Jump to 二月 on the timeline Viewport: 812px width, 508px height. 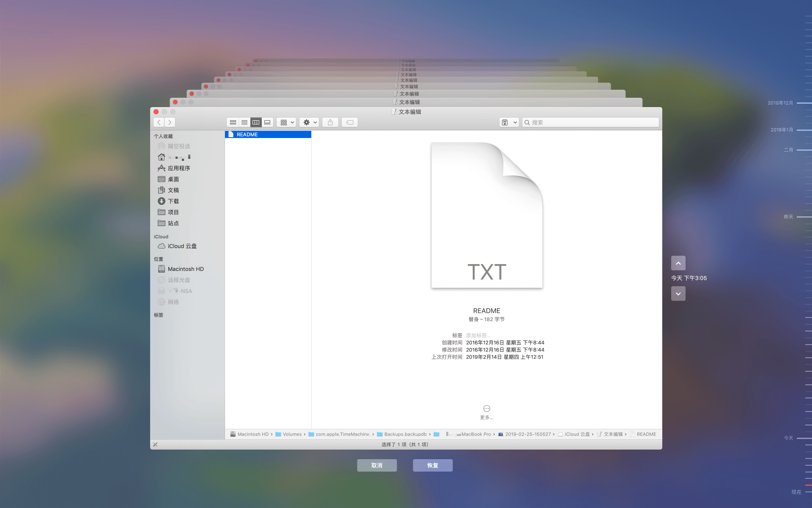[797, 150]
